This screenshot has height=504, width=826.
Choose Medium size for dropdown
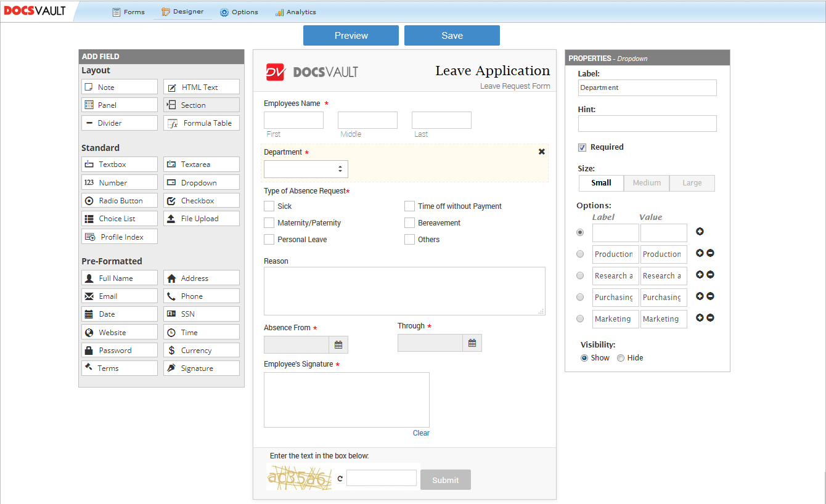(647, 183)
